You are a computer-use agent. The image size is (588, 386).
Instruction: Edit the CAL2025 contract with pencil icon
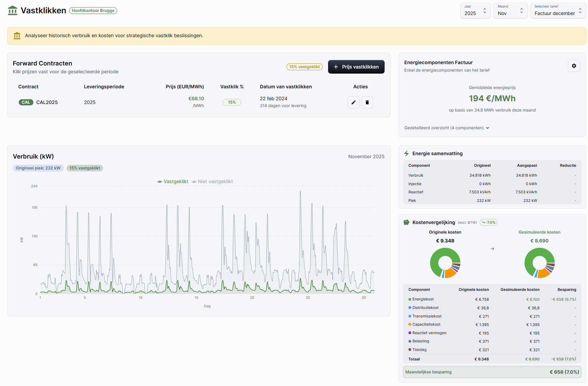354,102
